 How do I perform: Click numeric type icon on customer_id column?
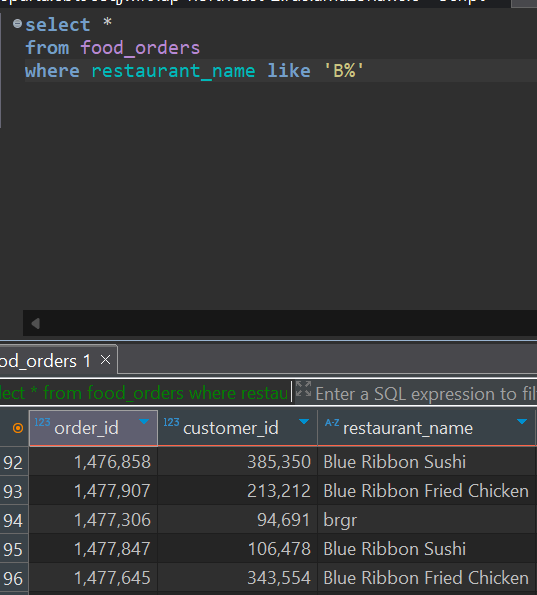[x=171, y=422]
